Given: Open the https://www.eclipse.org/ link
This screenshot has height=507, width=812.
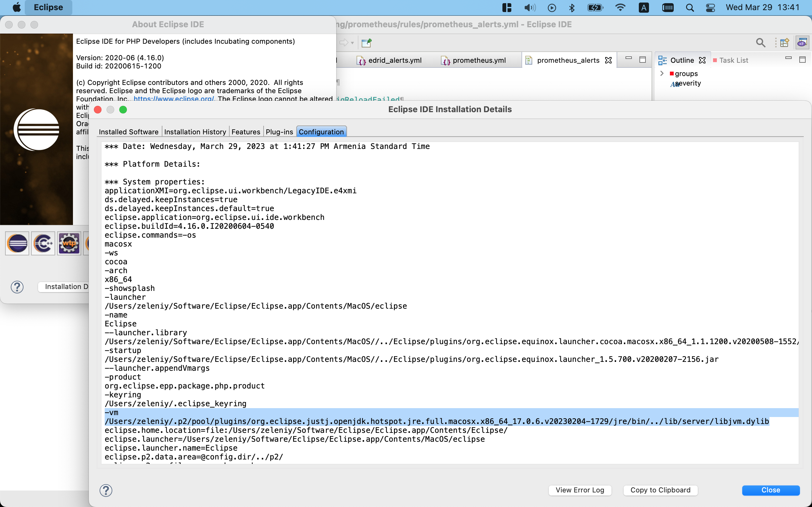Looking at the screenshot, I should point(174,99).
